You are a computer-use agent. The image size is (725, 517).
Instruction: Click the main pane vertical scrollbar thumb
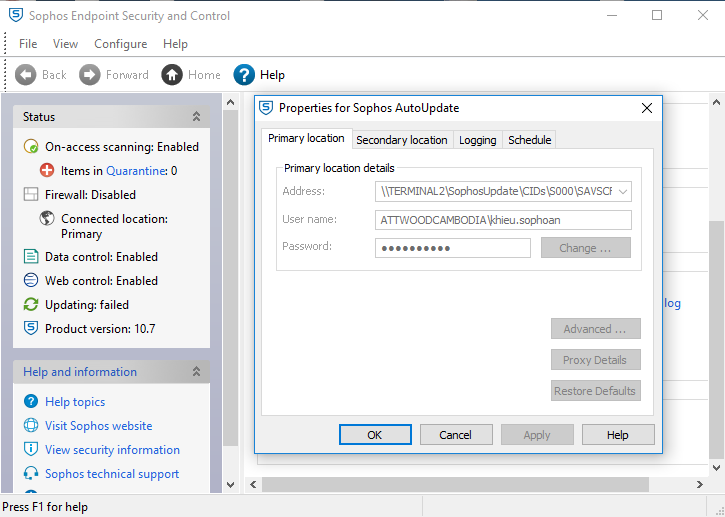(x=716, y=339)
